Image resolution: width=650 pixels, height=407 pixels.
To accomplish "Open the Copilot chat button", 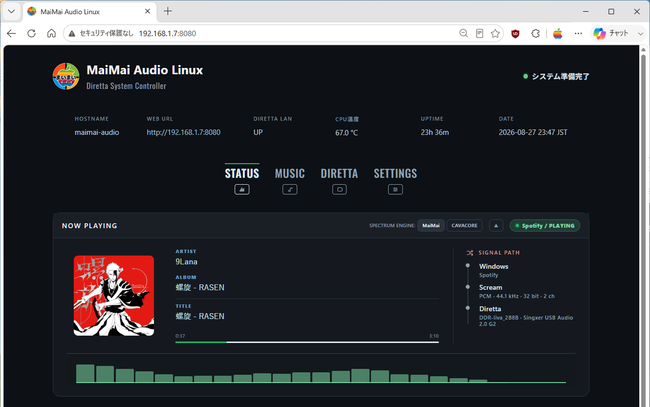I will pos(611,34).
